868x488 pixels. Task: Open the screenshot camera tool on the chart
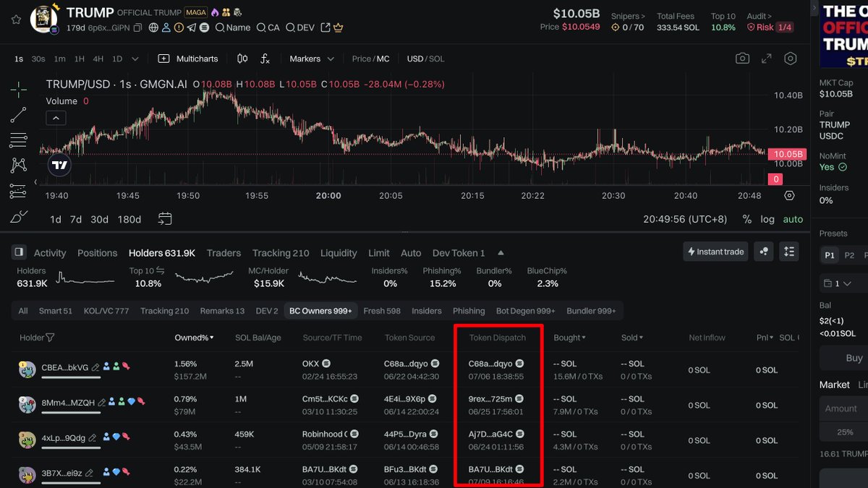click(x=742, y=58)
